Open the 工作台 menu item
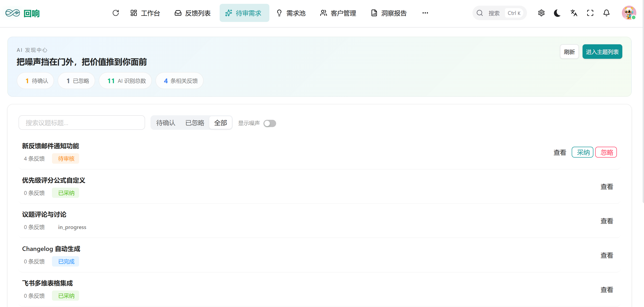The width and height of the screenshot is (644, 307). coord(145,13)
